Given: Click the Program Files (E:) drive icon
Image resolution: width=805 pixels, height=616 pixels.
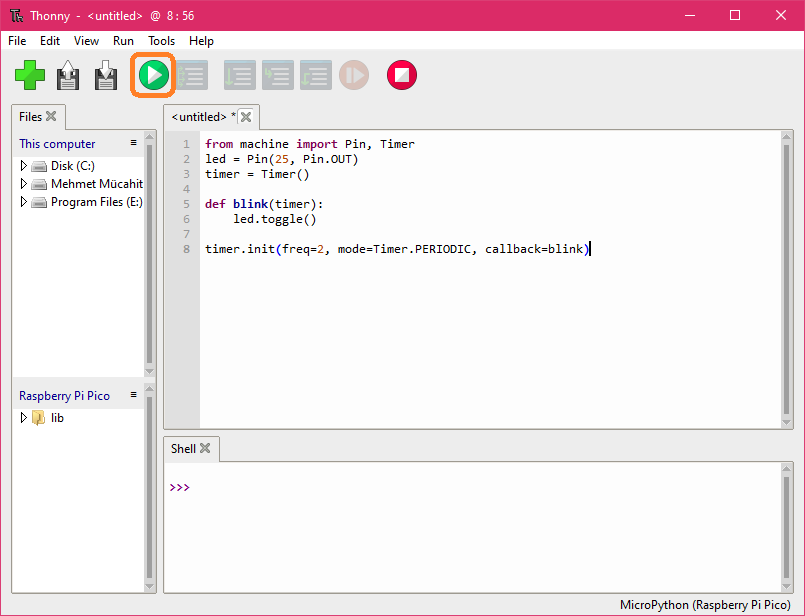Looking at the screenshot, I should (x=39, y=202).
